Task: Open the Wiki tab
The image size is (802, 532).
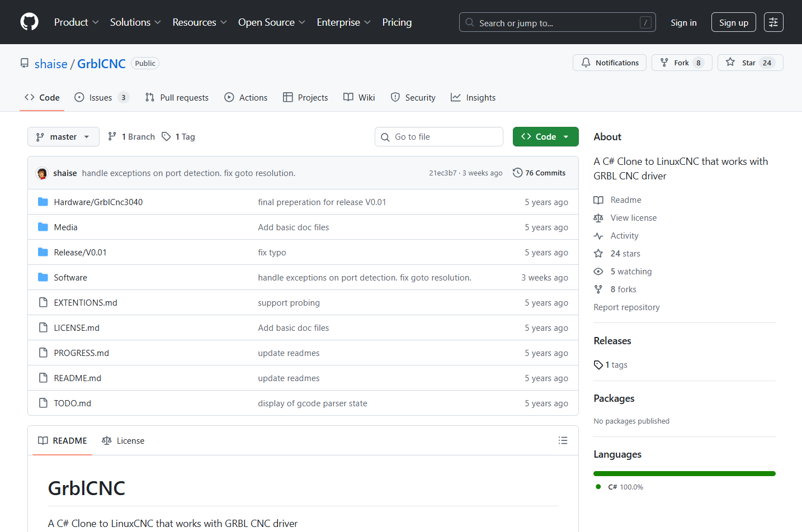Action: [359, 97]
